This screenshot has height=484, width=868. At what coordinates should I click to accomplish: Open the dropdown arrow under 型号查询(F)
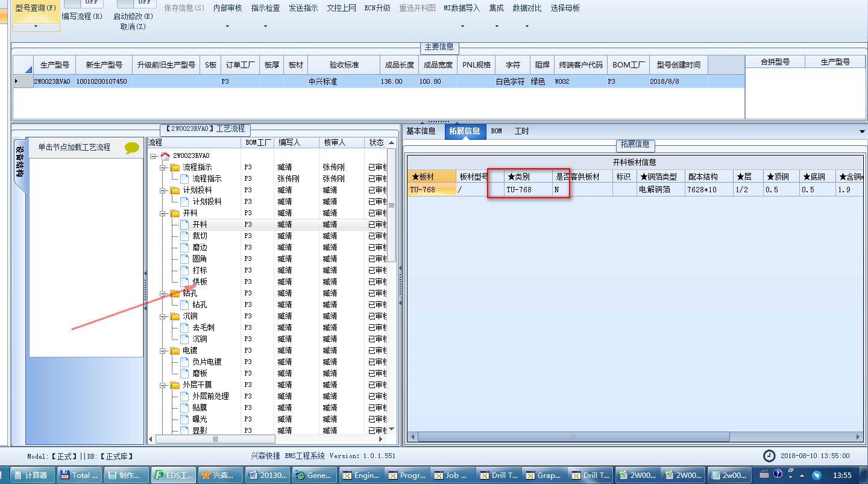point(36,27)
